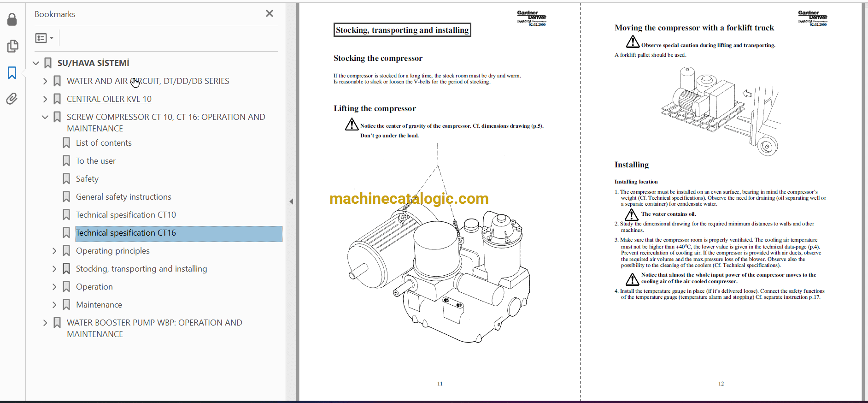868x403 pixels.
Task: Click bookmark icon beside WATER AND AIR CIRCUIT
Action: tap(57, 81)
